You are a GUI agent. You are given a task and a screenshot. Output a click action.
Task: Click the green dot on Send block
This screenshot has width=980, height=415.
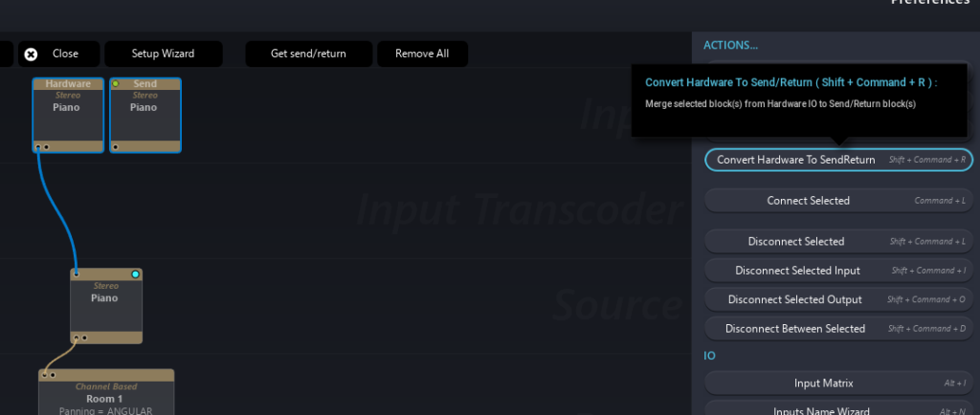pos(115,84)
